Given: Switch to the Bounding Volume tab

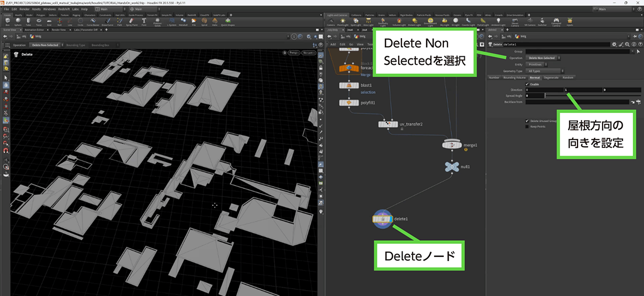Looking at the screenshot, I should 514,77.
